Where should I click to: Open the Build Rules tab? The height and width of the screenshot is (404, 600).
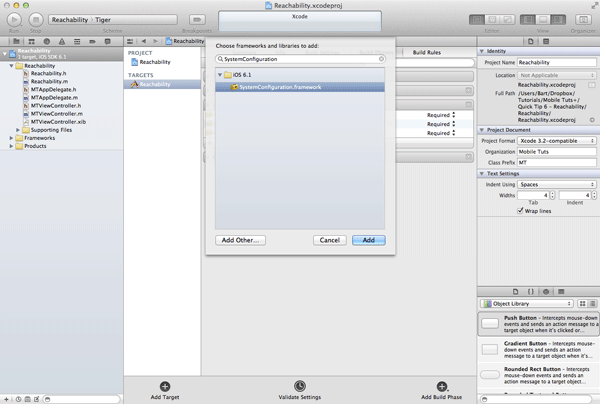[427, 52]
